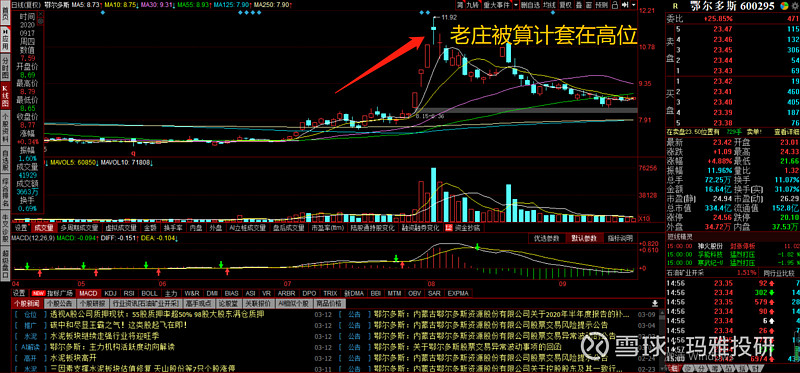Image resolution: width=800 pixels, height=373 pixels.
Task: Open the 指标广场 indicator marketplace
Action: tap(52, 293)
